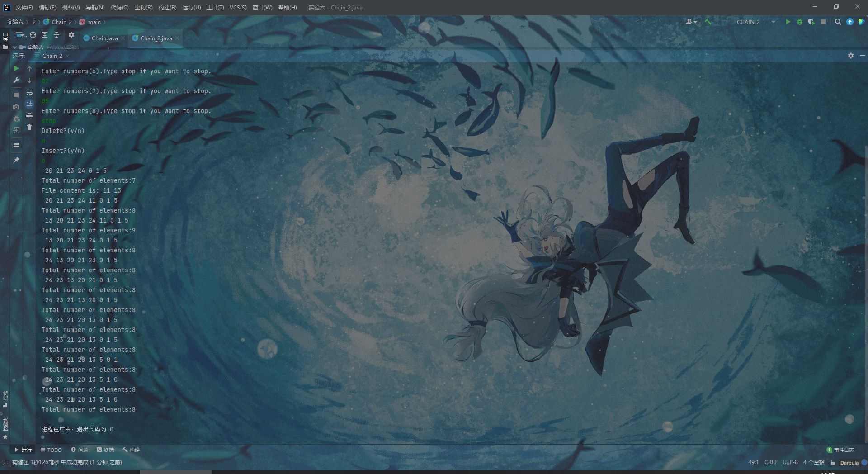Toggle soft-wrap in the console
The height and width of the screenshot is (474, 868).
click(x=29, y=92)
